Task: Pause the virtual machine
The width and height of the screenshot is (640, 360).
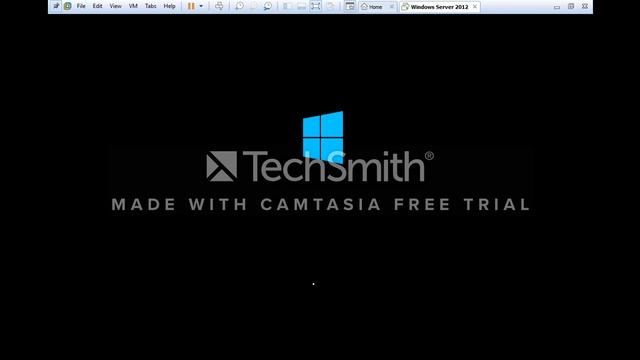Action: click(191, 6)
